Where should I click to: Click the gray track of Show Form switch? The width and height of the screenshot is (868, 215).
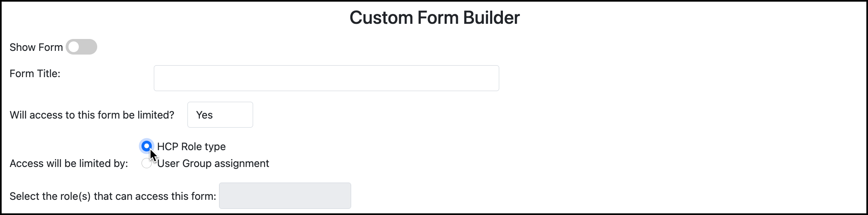89,47
